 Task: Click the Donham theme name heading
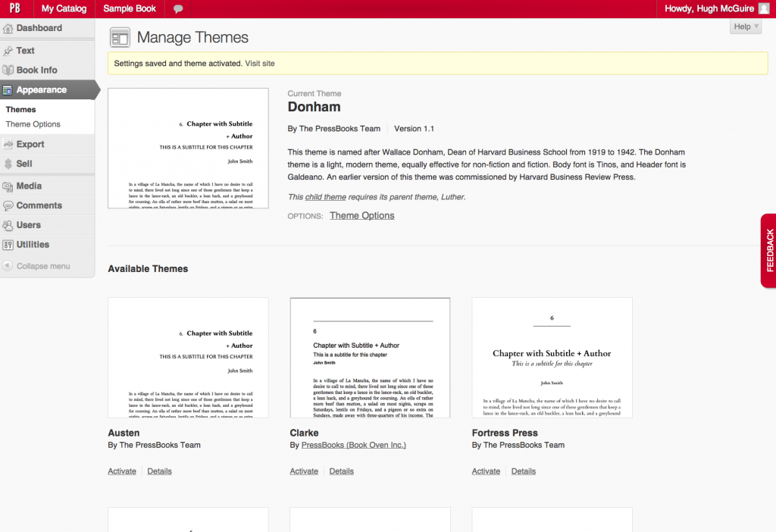[314, 107]
